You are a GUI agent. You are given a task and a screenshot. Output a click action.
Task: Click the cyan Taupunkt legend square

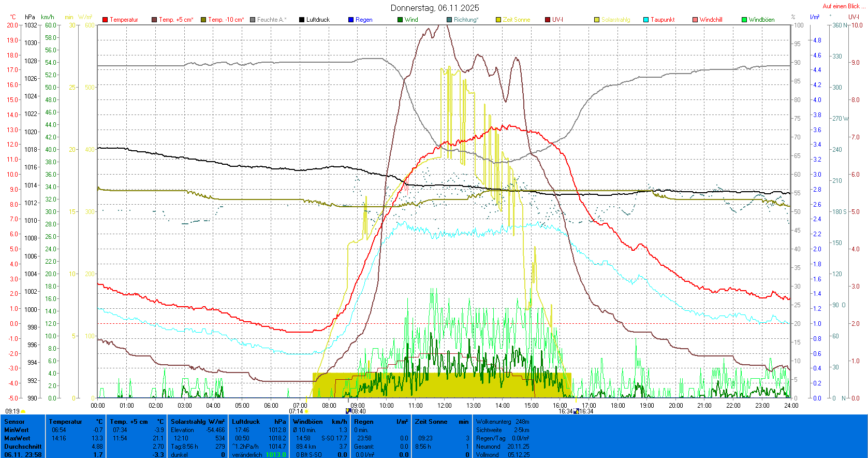point(646,20)
